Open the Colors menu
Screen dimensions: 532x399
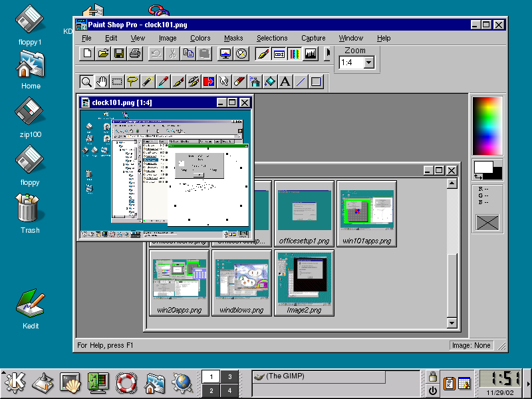tap(200, 38)
